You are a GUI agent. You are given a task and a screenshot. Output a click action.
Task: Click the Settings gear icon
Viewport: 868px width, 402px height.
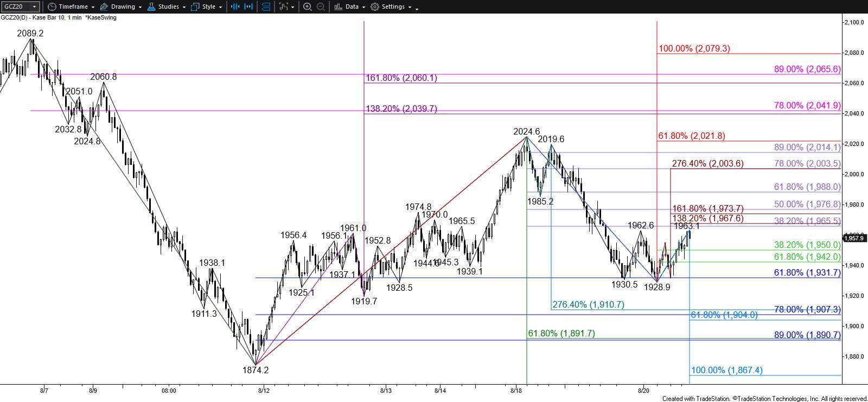(x=375, y=7)
